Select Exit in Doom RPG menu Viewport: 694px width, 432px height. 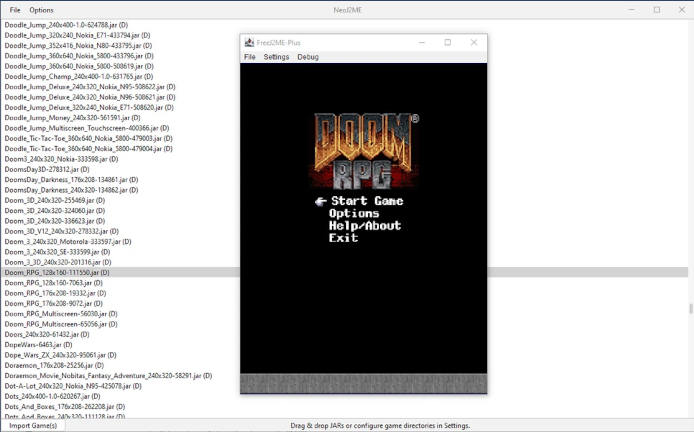coord(343,238)
